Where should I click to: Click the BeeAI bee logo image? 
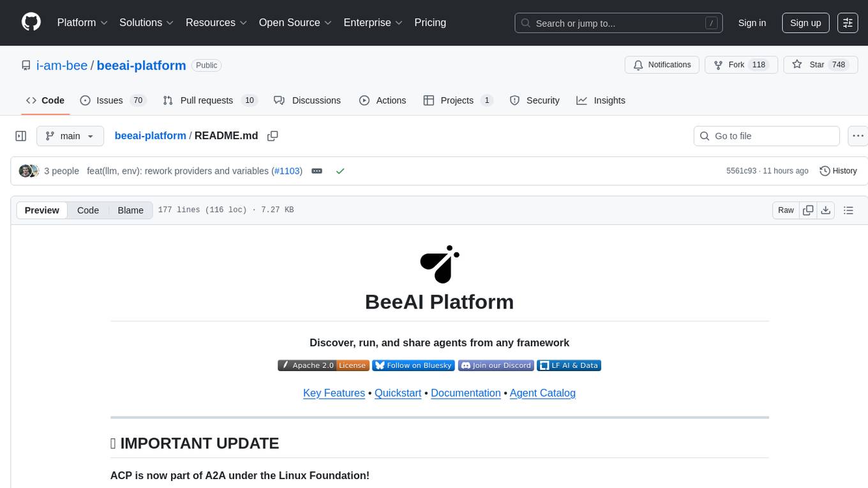440,264
